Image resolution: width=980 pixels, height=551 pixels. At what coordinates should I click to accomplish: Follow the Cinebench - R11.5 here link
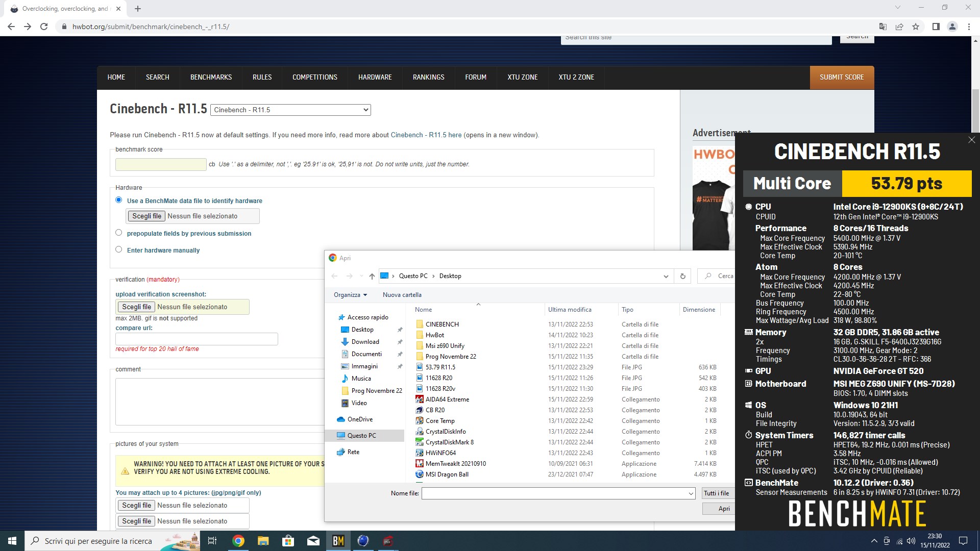[426, 135]
